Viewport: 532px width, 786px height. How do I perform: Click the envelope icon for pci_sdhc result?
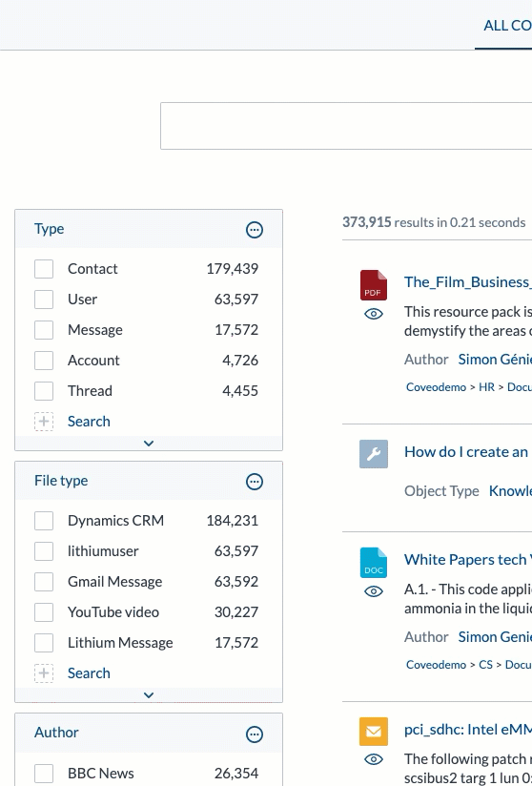(374, 732)
